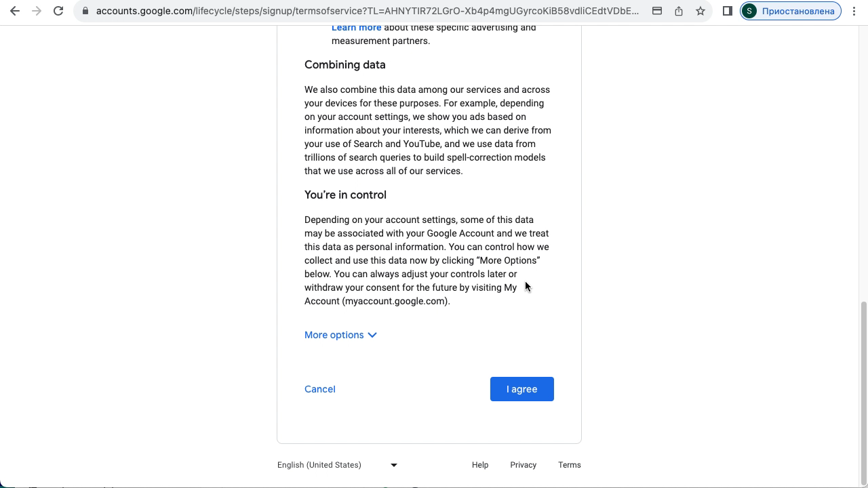The height and width of the screenshot is (488, 868).
Task: Go back to the previous page
Action: (x=15, y=11)
